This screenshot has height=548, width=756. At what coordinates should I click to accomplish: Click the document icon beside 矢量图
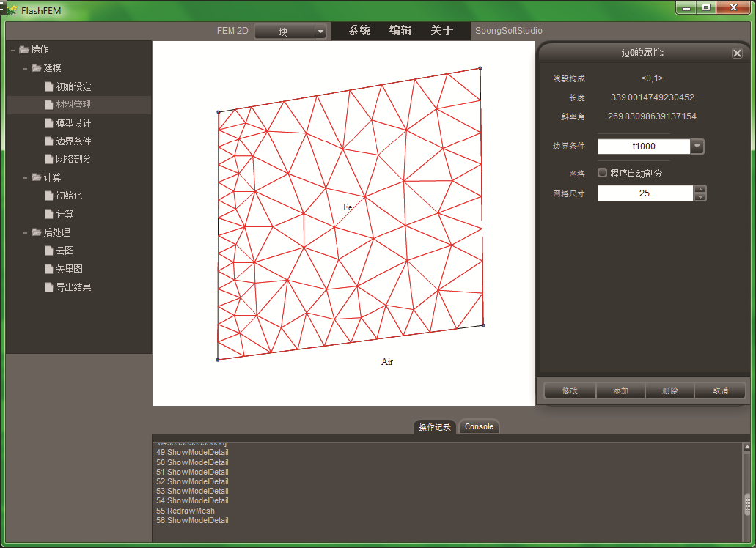coord(48,269)
